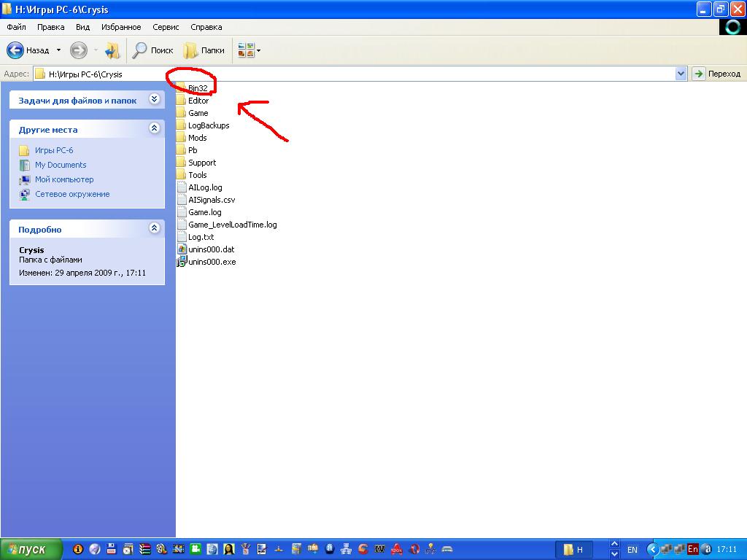Select the Game.log file
The image size is (747, 560).
click(199, 212)
